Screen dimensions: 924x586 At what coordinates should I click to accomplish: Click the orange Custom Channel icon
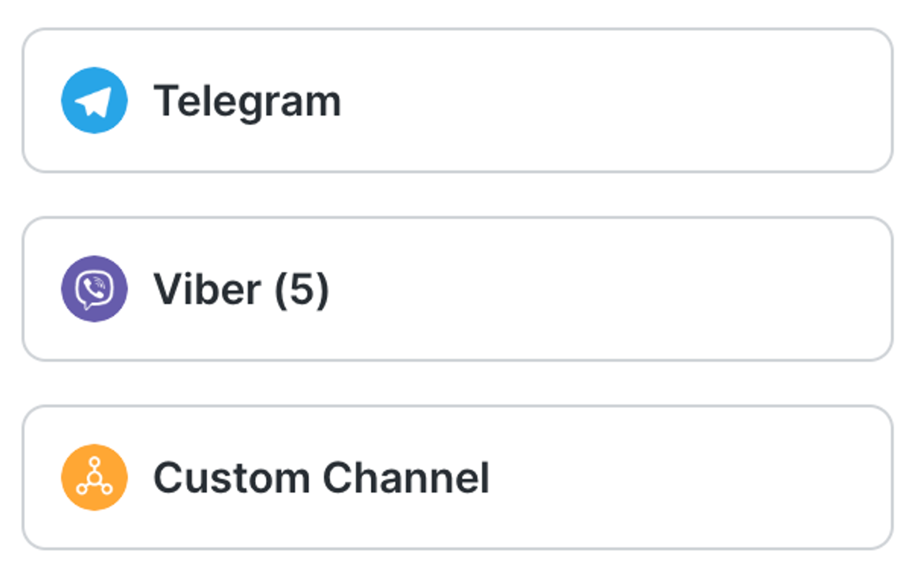(x=94, y=477)
